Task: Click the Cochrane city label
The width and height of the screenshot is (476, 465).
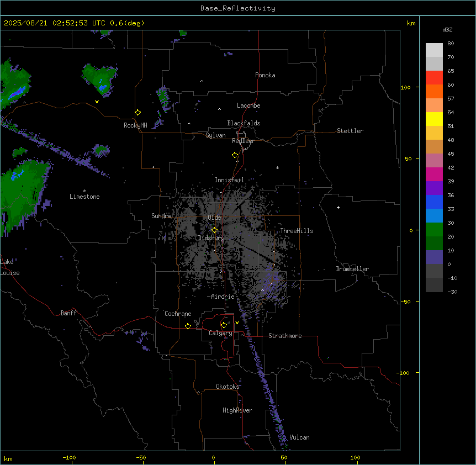Action: click(x=178, y=314)
